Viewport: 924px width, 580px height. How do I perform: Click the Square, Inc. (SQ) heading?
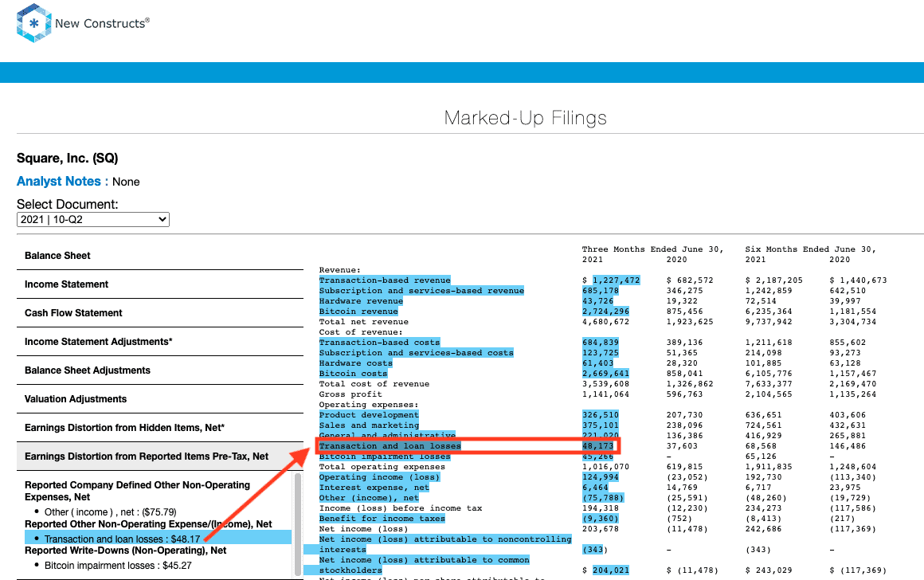[x=67, y=158]
